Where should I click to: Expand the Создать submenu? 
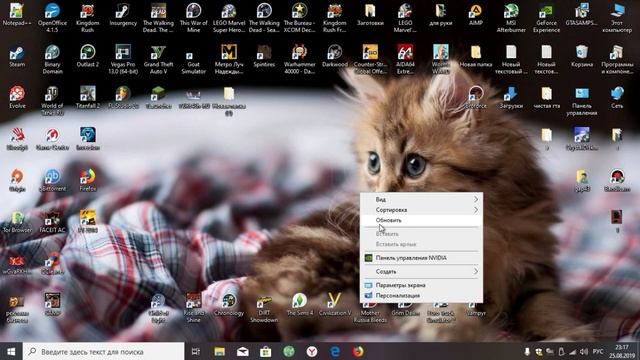pos(421,271)
